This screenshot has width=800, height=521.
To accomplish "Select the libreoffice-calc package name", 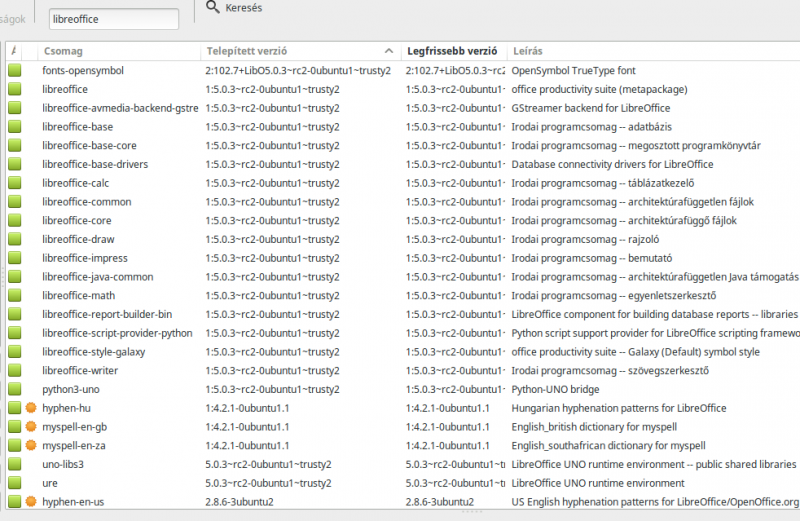I will point(76,183).
